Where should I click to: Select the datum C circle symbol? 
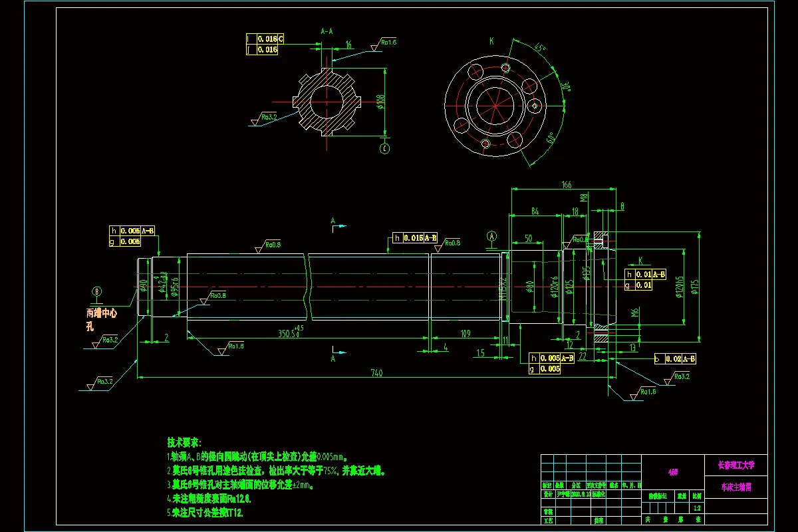coord(384,148)
